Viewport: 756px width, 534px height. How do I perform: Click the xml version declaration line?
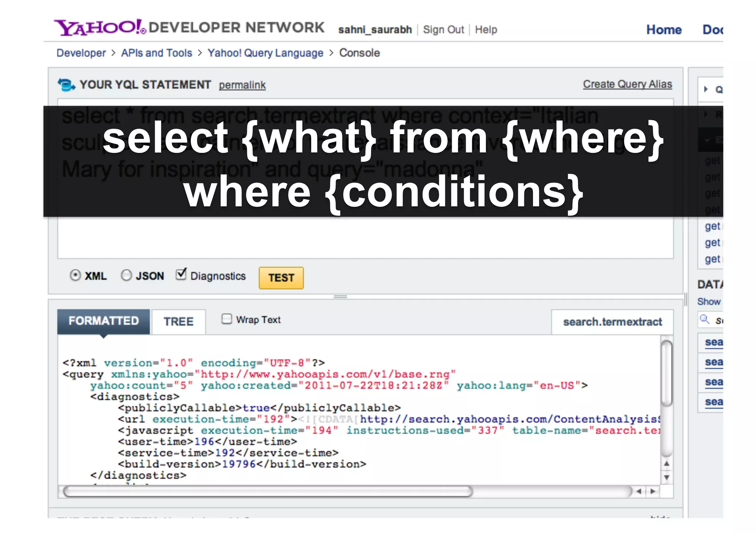pos(194,363)
